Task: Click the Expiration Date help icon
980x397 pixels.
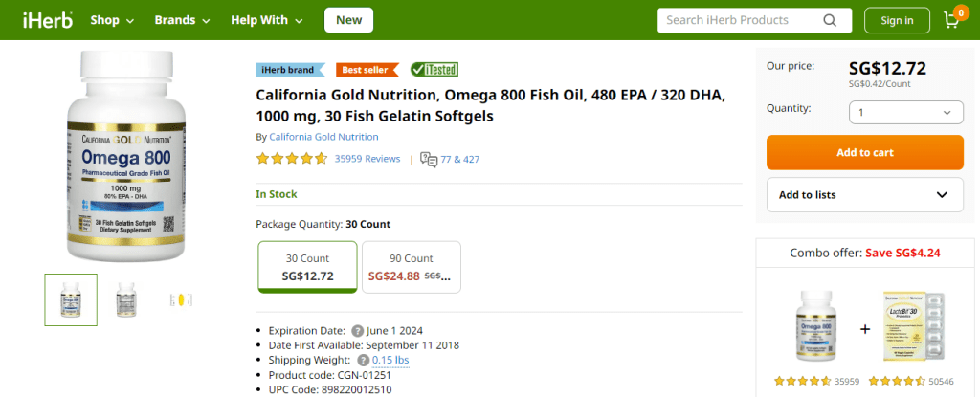Action: (357, 331)
